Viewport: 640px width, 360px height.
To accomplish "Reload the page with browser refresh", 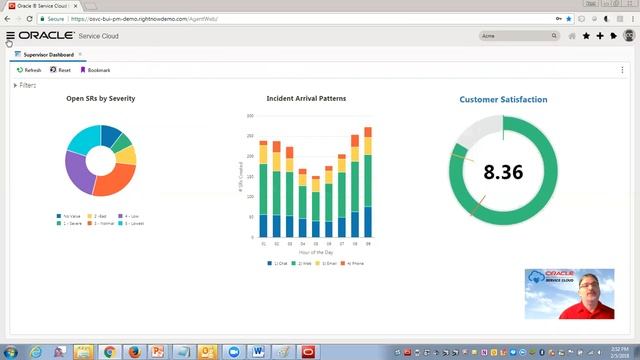I will tap(29, 19).
